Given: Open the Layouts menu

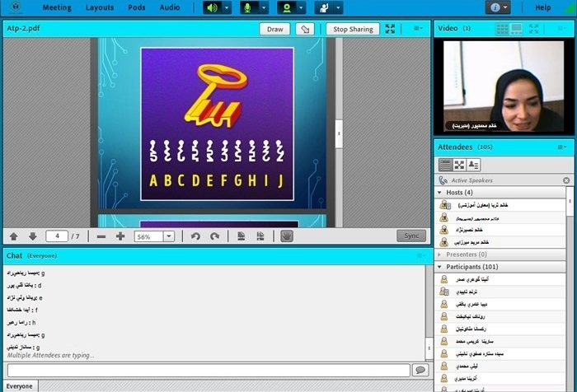Looking at the screenshot, I should pos(100,7).
